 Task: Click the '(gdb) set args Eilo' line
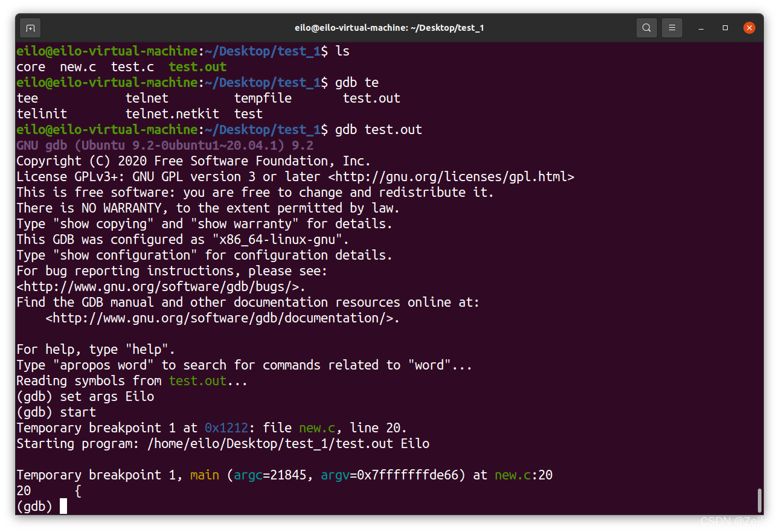[x=85, y=397]
